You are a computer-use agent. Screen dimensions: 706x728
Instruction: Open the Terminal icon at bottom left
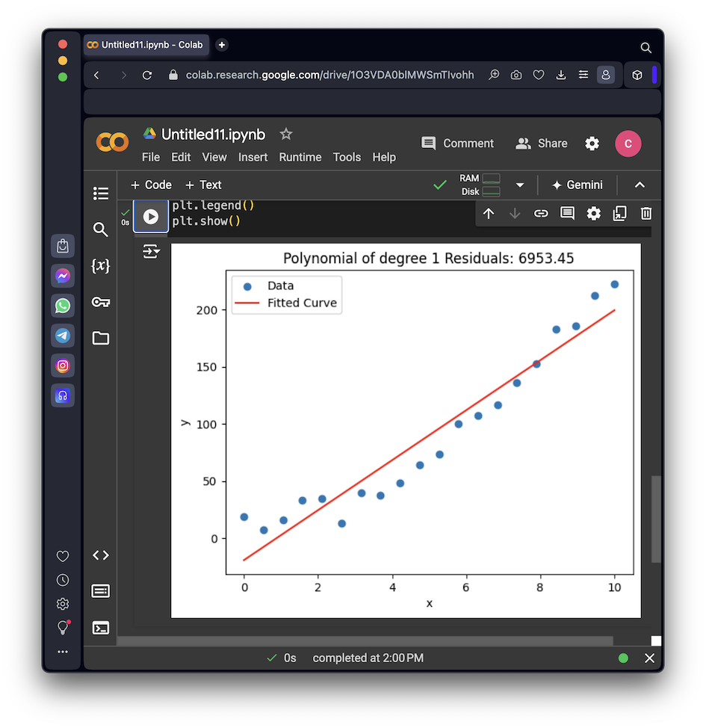point(101,628)
